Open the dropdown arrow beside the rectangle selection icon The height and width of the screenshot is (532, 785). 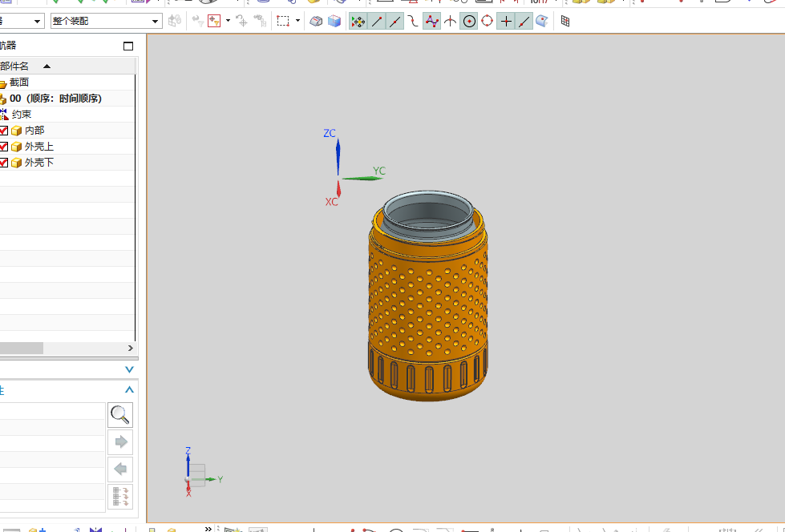pos(297,21)
